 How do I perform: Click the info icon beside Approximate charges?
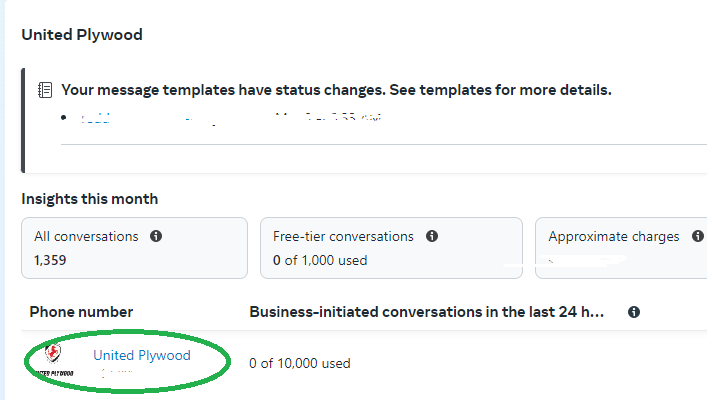(698, 236)
